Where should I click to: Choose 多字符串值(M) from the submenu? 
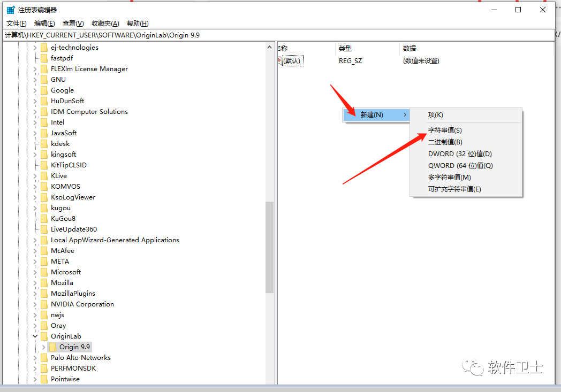pyautogui.click(x=450, y=177)
